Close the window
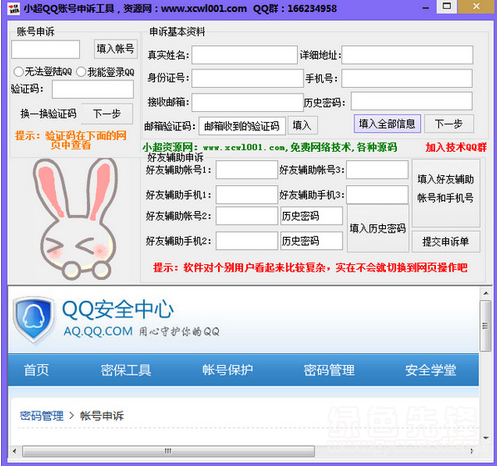The image size is (497, 466). tap(477, 6)
